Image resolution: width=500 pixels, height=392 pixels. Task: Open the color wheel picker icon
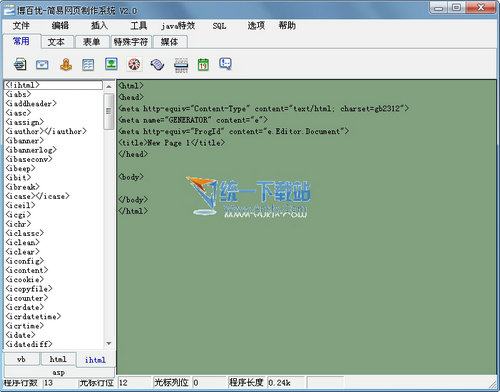[x=134, y=64]
